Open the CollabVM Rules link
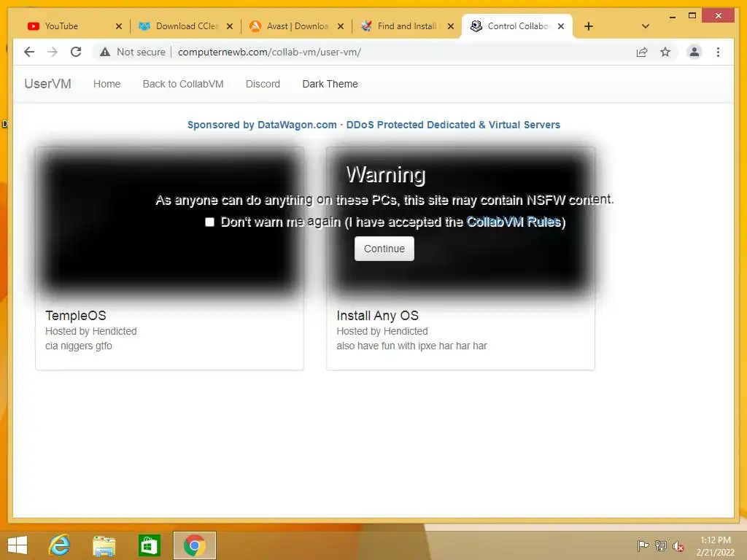The image size is (747, 560). 513,222
